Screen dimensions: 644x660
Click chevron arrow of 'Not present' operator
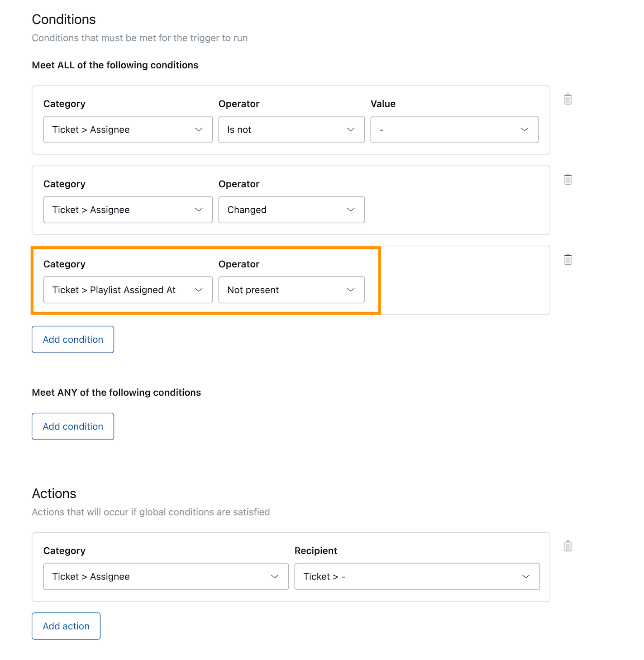(350, 290)
